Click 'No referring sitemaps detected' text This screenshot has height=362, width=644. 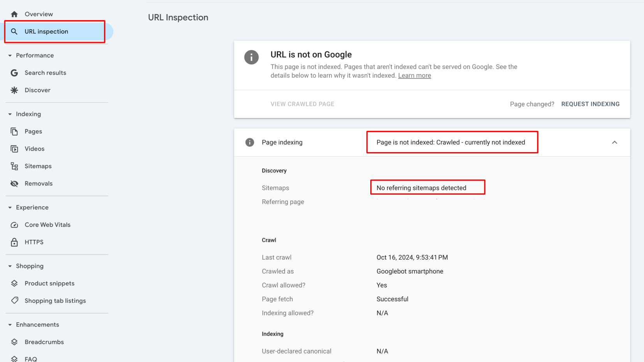click(x=421, y=188)
